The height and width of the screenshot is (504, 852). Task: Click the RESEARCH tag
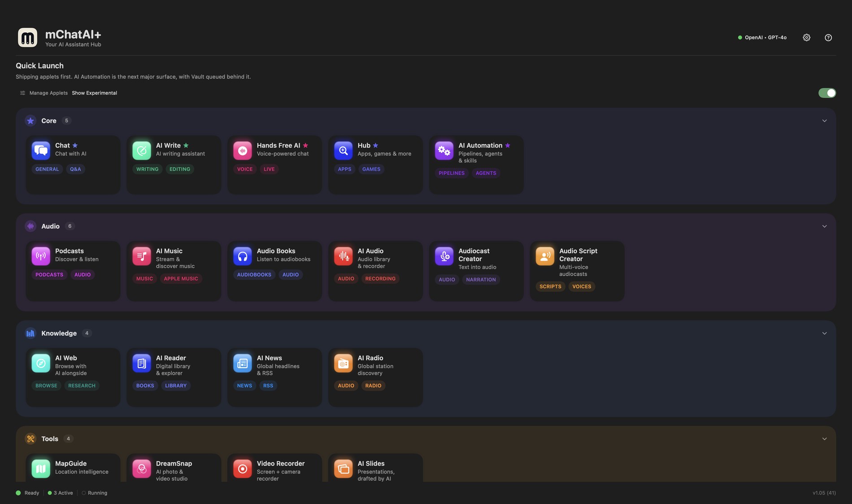click(x=82, y=386)
